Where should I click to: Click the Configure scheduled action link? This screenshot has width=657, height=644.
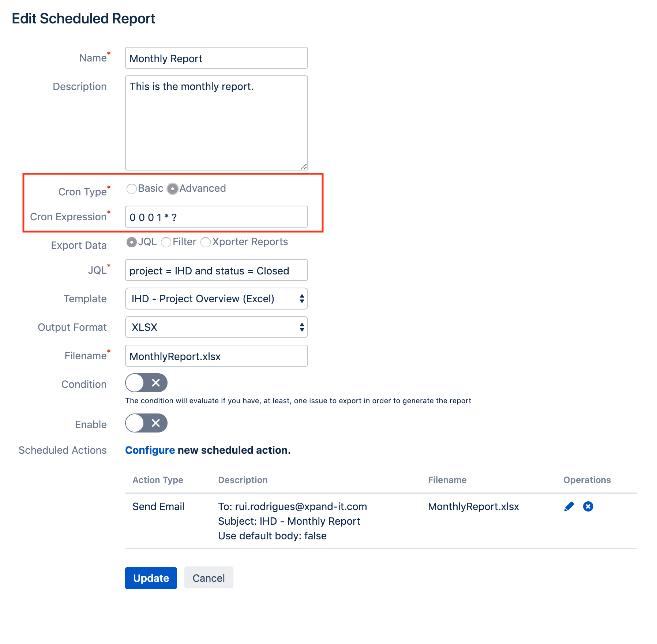click(x=150, y=450)
